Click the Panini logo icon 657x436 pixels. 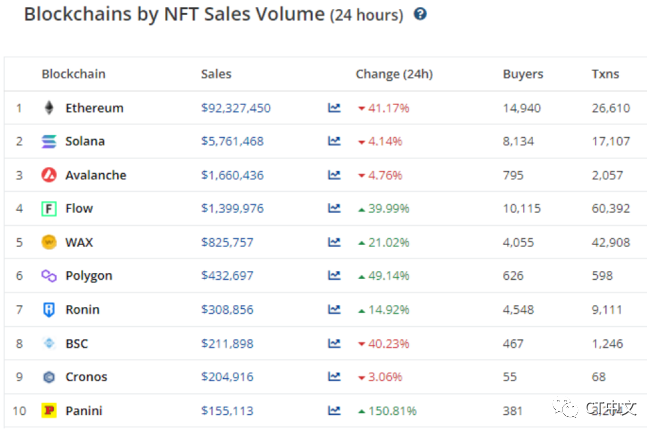(49, 410)
